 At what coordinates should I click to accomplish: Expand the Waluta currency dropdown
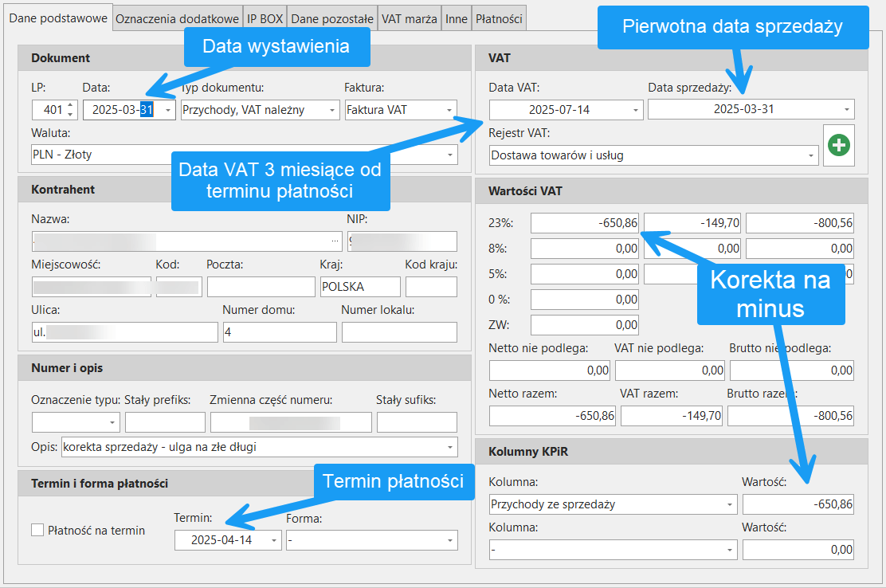(x=450, y=155)
